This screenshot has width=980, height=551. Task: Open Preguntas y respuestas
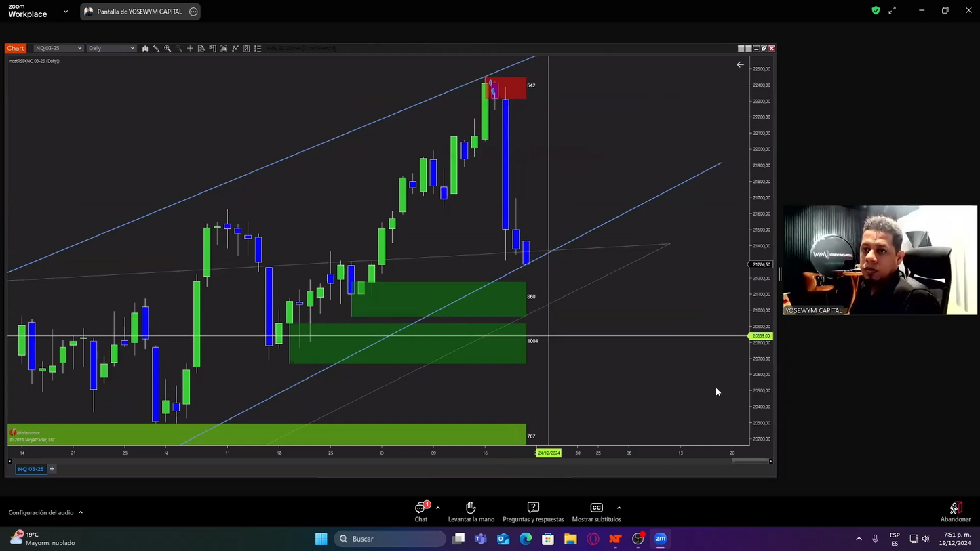click(x=533, y=512)
